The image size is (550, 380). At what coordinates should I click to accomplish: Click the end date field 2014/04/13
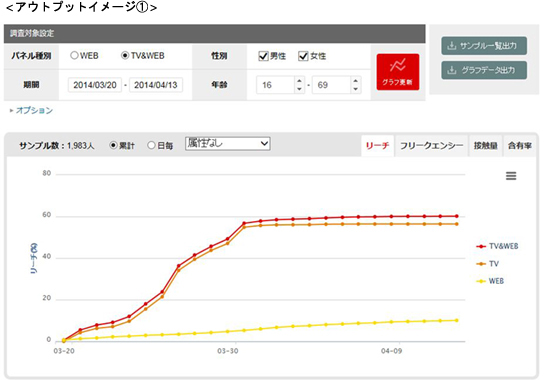click(156, 85)
